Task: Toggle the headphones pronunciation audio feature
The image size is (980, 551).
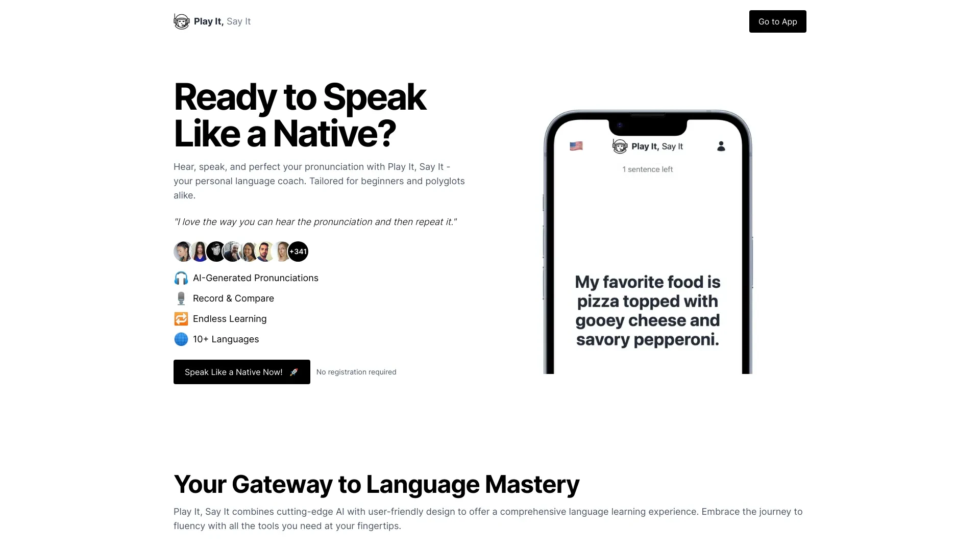Action: click(x=180, y=278)
